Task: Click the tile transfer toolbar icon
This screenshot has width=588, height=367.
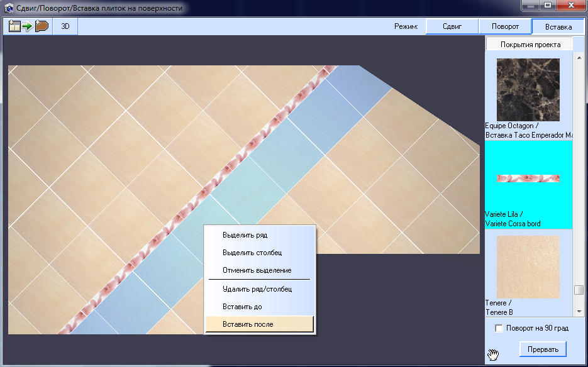Action: (28, 26)
